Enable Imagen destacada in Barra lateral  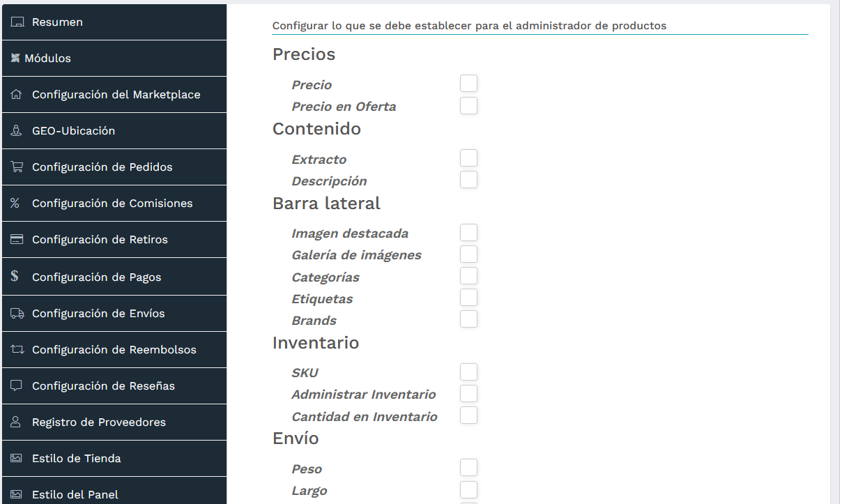coord(468,232)
